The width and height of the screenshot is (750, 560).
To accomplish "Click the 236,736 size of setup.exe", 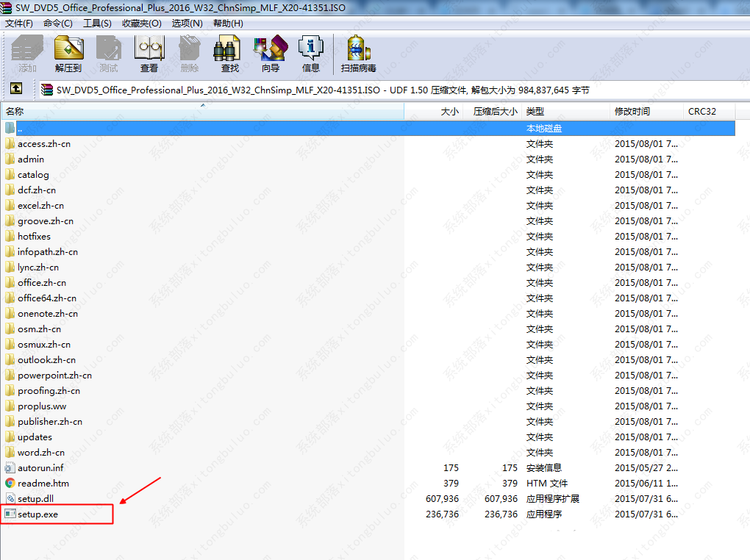I will 442,514.
